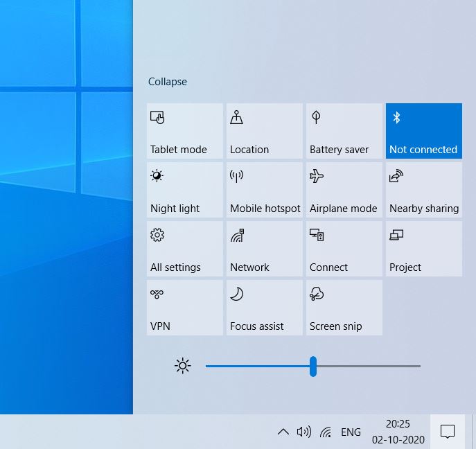The image size is (476, 449).
Task: Click the VPN tile
Action: point(185,308)
